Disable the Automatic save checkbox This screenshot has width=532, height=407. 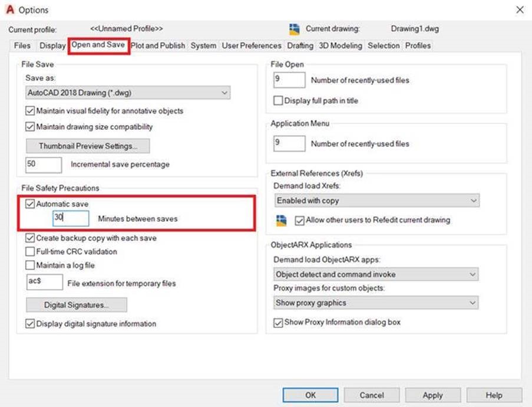click(x=31, y=204)
